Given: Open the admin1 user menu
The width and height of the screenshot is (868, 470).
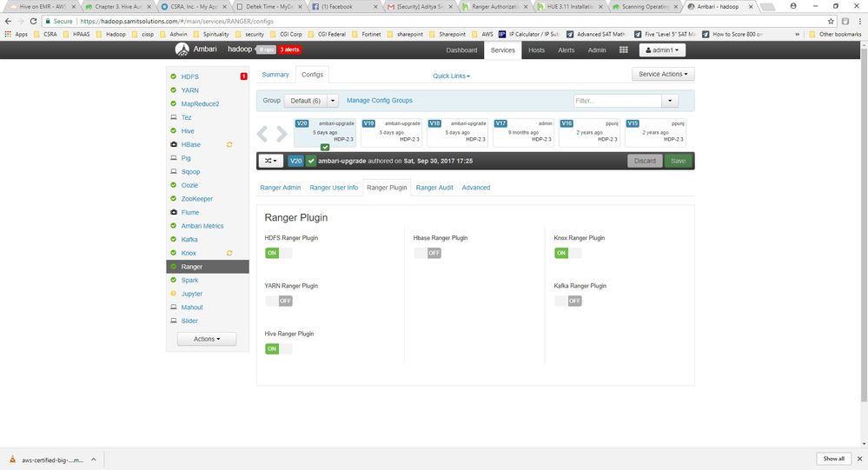Looking at the screenshot, I should pyautogui.click(x=662, y=50).
